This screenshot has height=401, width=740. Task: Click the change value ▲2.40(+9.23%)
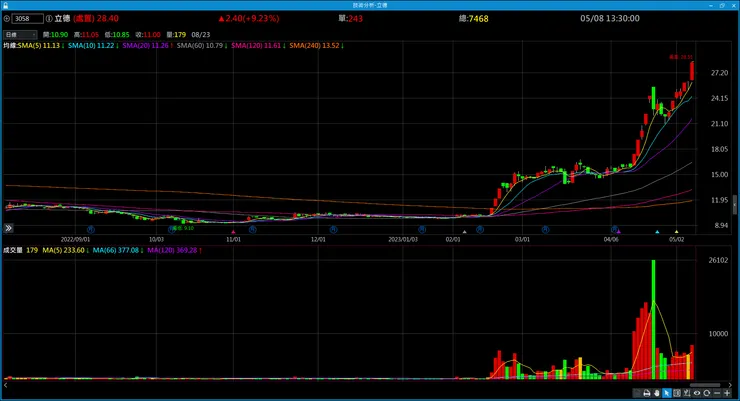point(249,18)
